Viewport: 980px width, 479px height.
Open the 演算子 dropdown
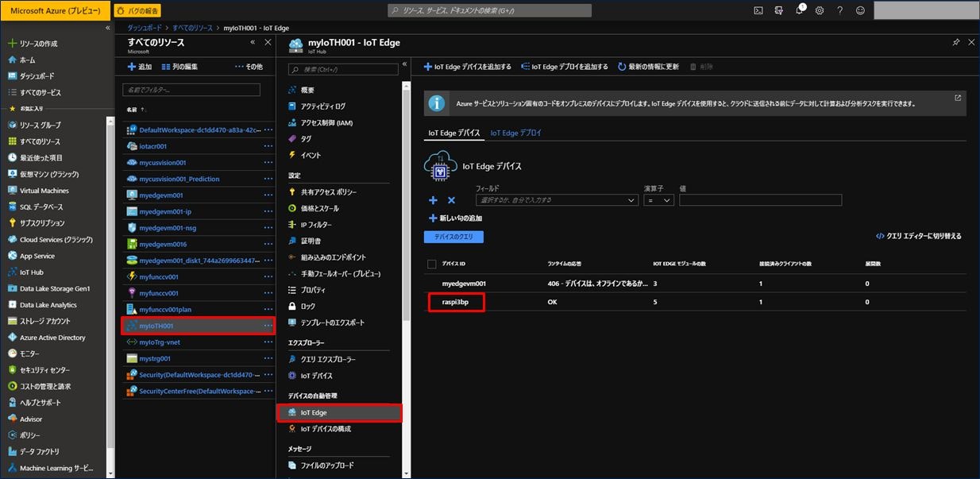(x=659, y=200)
